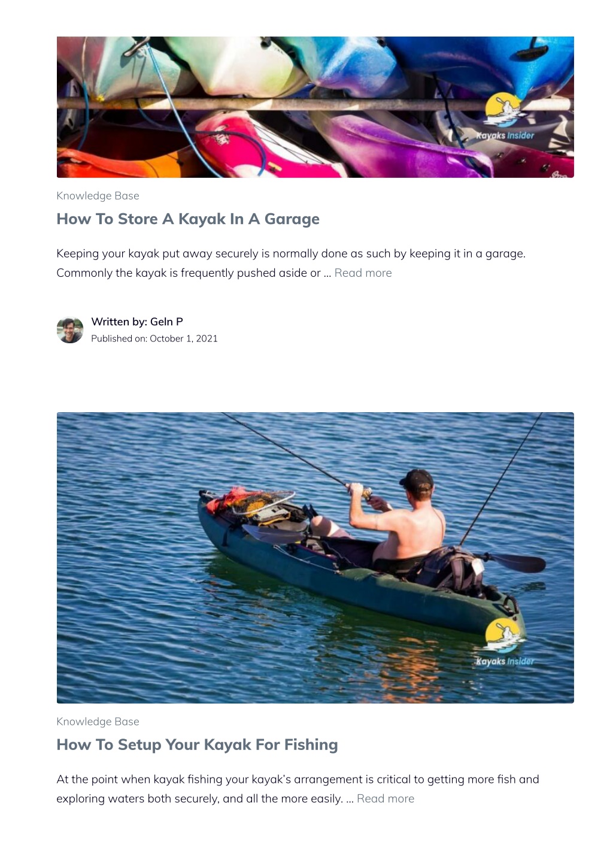Open "How To Store A Kayak In A Garage"

pos(188,219)
